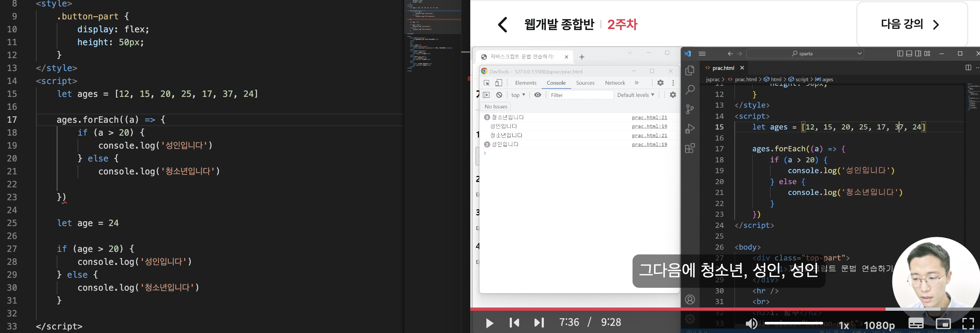The width and height of the screenshot is (980, 333).
Task: Toggle DevTools device toolbar icon
Action: pos(499,83)
